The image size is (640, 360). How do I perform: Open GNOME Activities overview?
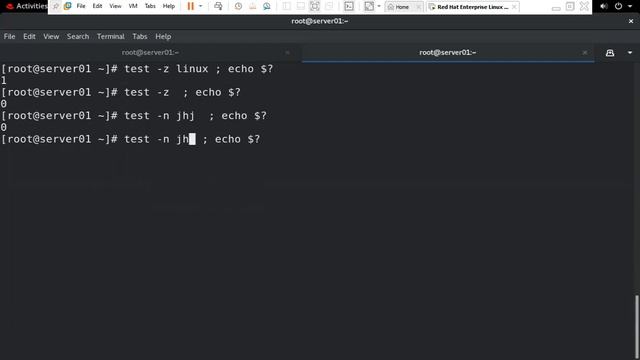click(x=27, y=6)
